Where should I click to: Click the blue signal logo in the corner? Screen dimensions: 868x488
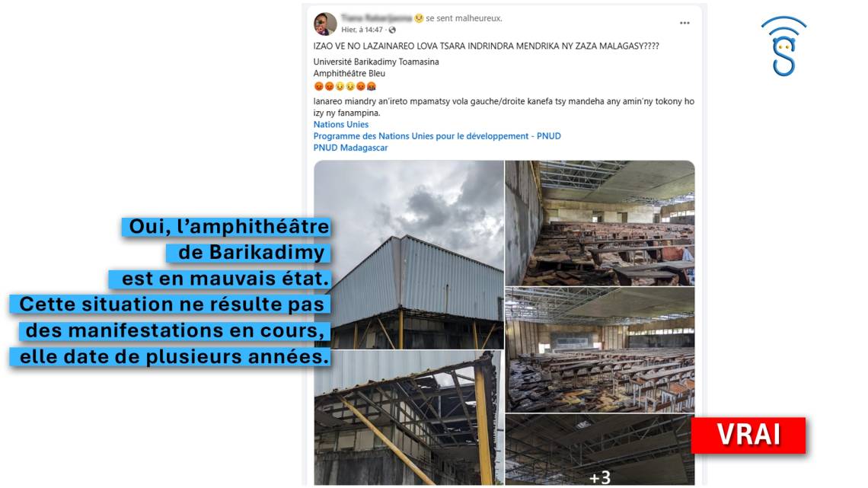pyautogui.click(x=783, y=46)
